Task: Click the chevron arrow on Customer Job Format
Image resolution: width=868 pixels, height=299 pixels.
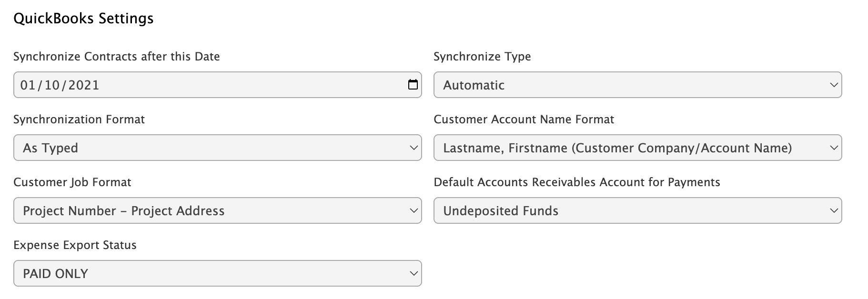Action: [414, 210]
